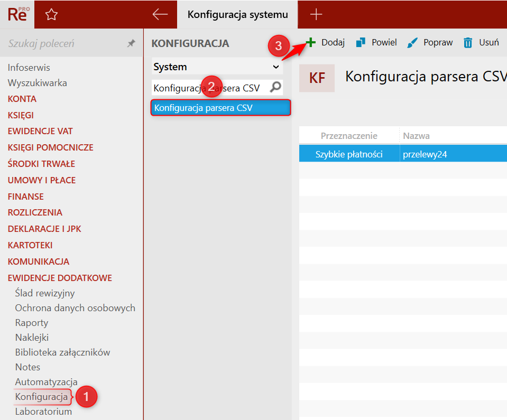Viewport: 507px width, 420px height.
Task: Click the Szukaj poleceń search field
Action: pos(64,43)
